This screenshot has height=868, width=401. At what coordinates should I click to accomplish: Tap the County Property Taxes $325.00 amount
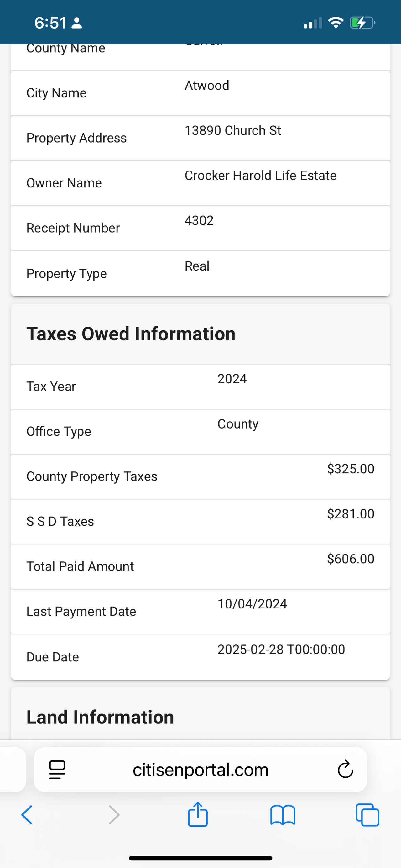[x=351, y=469]
